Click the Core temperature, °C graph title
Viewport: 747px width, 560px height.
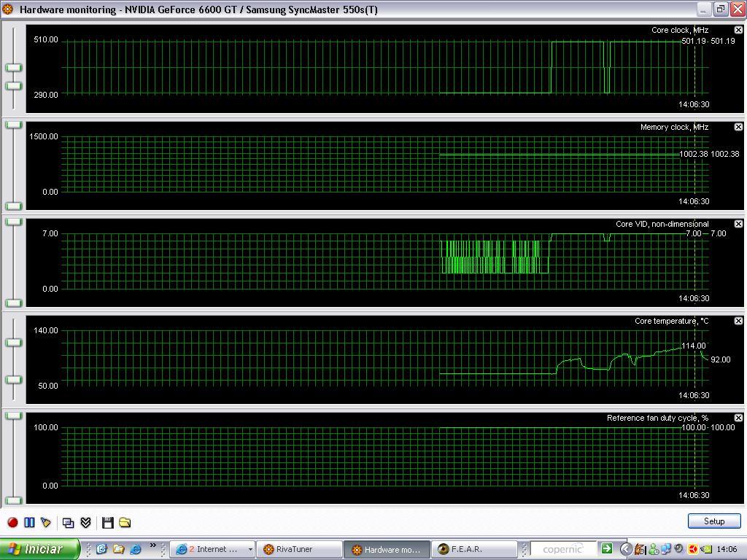(672, 321)
